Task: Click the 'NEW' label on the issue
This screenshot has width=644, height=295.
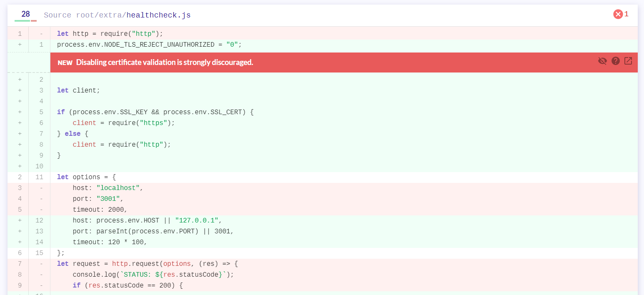Action: click(65, 63)
